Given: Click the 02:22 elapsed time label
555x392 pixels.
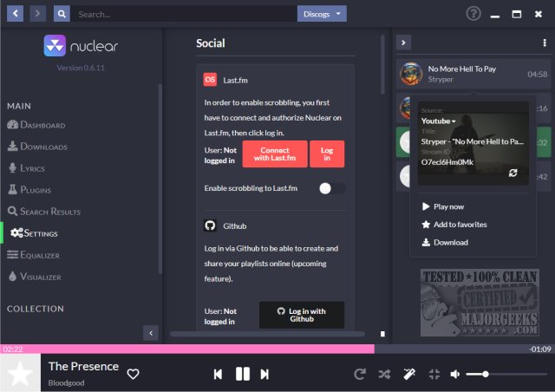Looking at the screenshot, I should [x=13, y=350].
